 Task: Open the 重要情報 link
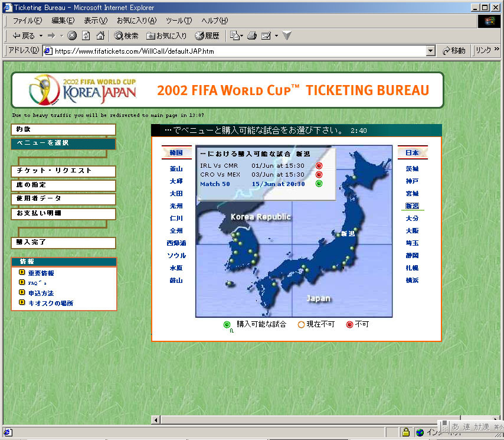point(41,273)
